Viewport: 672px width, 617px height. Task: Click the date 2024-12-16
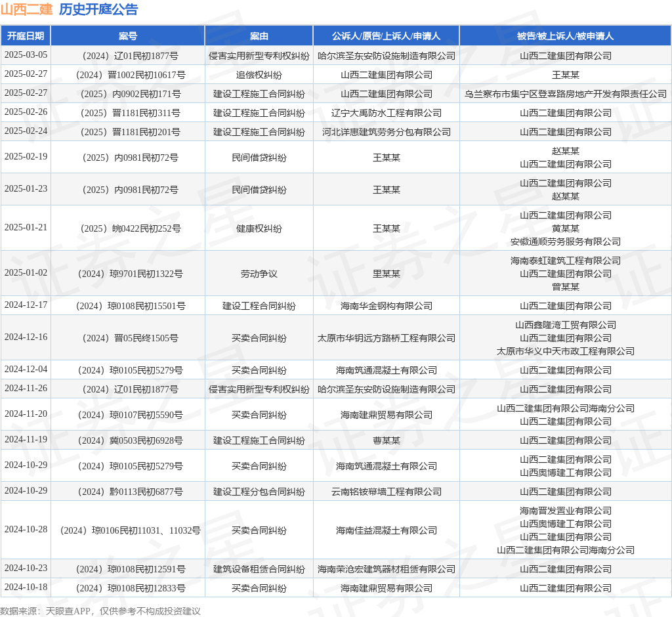26,337
